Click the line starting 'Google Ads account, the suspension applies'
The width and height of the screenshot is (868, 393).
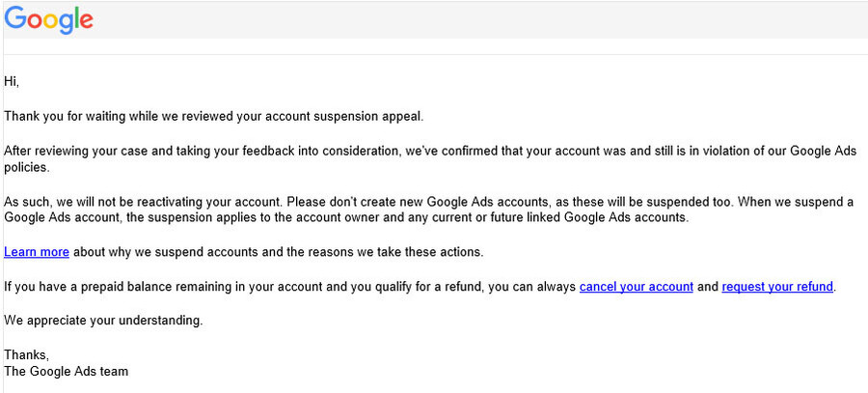tap(346, 218)
